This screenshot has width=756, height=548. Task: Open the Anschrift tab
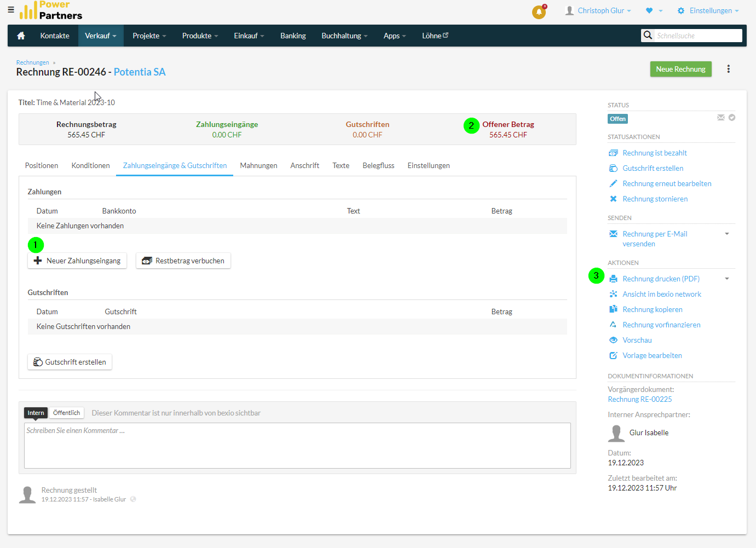click(x=305, y=165)
